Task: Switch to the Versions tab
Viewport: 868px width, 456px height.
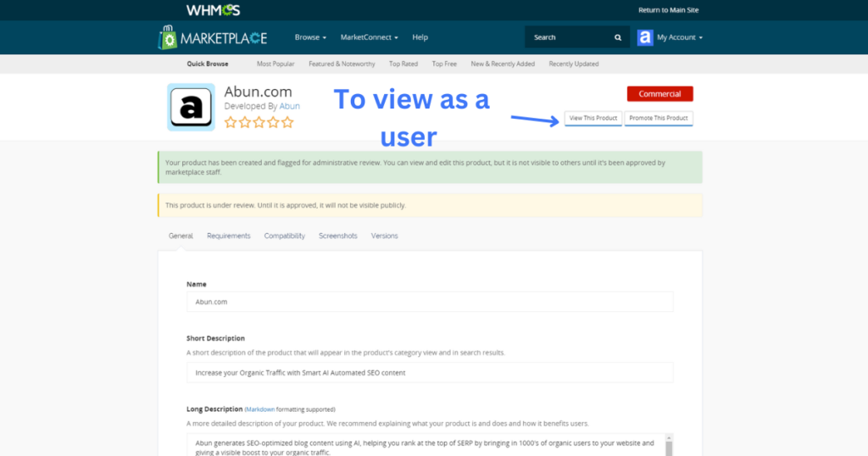Action: click(x=384, y=236)
